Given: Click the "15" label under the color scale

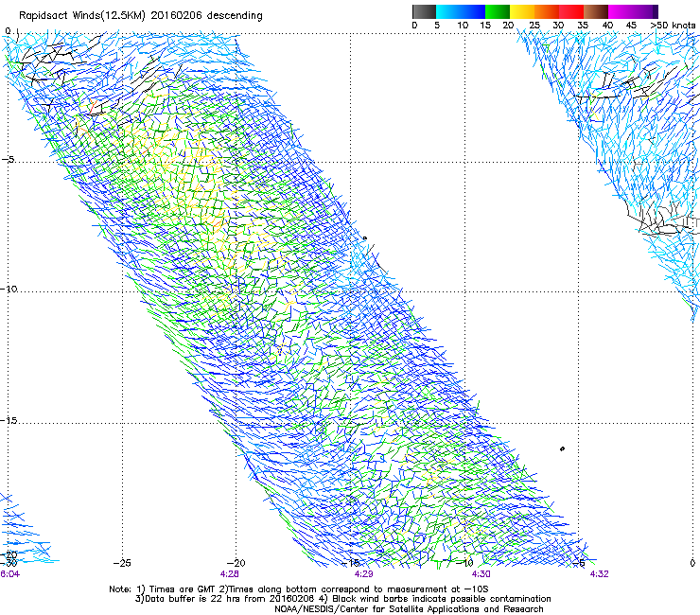Looking at the screenshot, I should coord(485,25).
